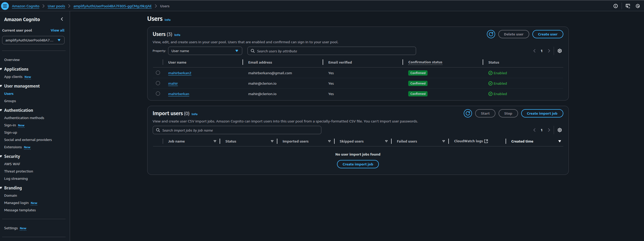Open Message templates in sidebar
The height and width of the screenshot is (241, 644).
coord(20,210)
